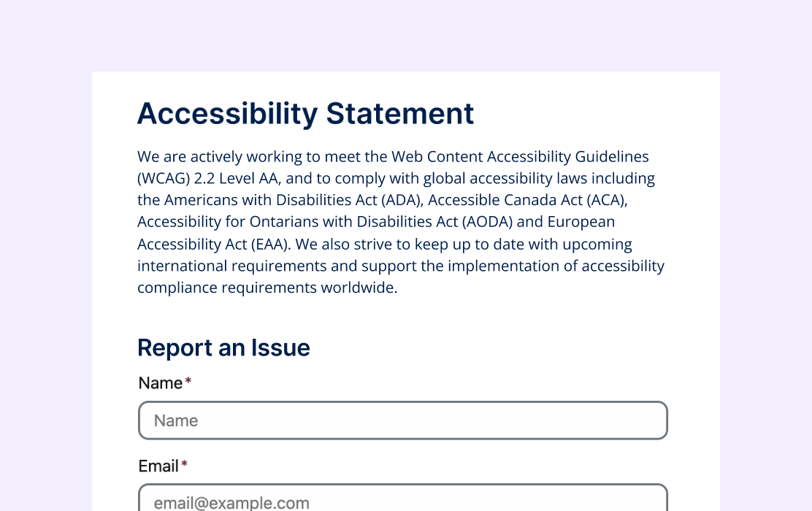The width and height of the screenshot is (812, 511).
Task: Click the "Report an Issue" heading
Action: pyautogui.click(x=223, y=347)
